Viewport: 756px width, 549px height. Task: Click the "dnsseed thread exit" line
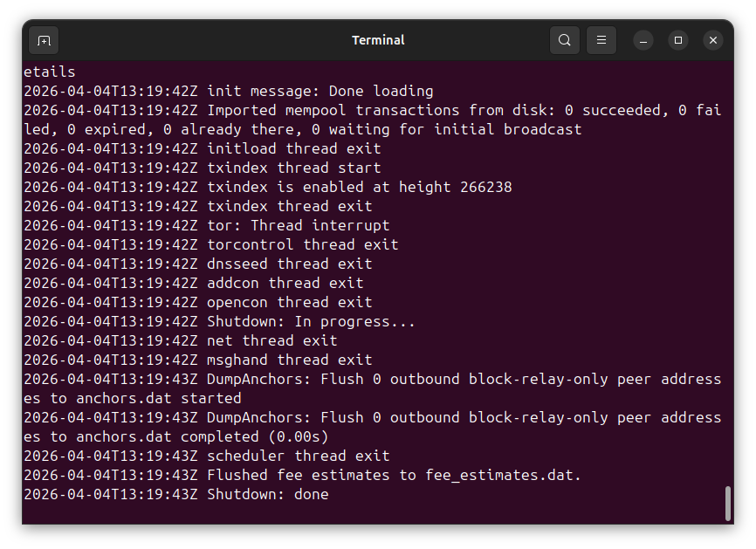tap(289, 264)
